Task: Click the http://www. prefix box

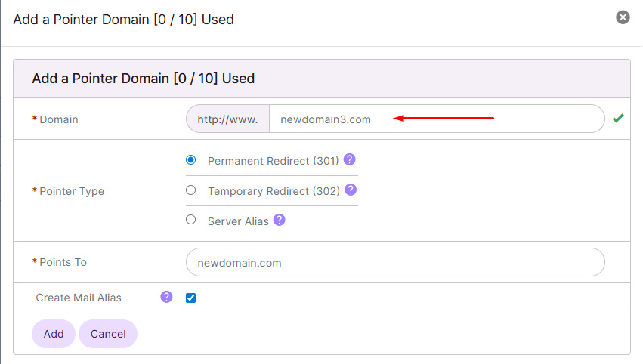Action: pos(228,119)
